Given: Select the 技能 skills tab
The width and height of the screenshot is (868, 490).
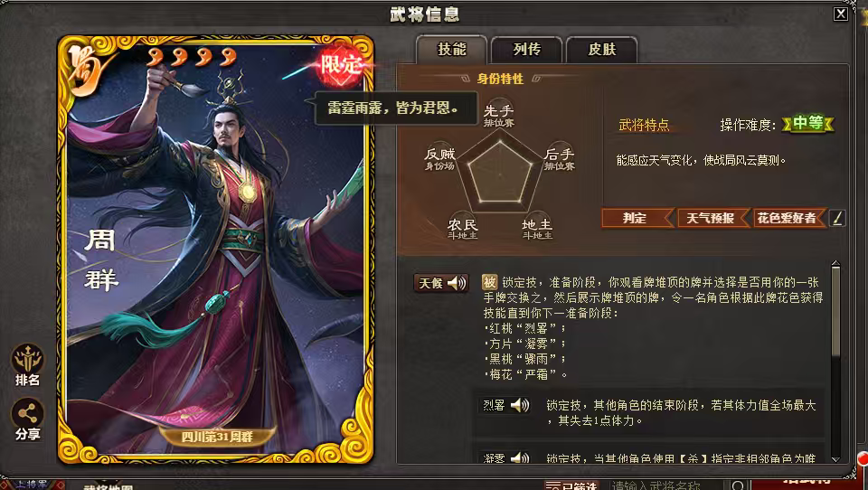Looking at the screenshot, I should coord(452,50).
